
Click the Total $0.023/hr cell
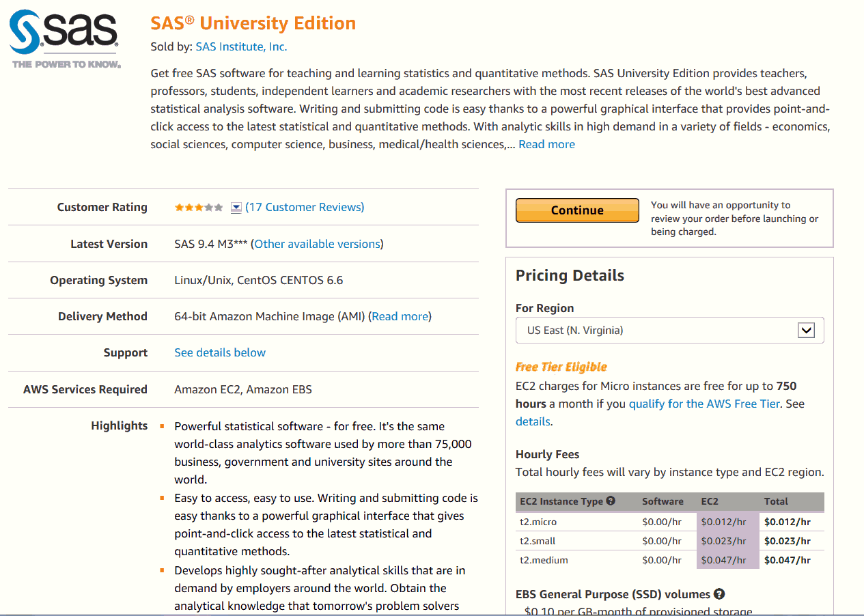(788, 541)
